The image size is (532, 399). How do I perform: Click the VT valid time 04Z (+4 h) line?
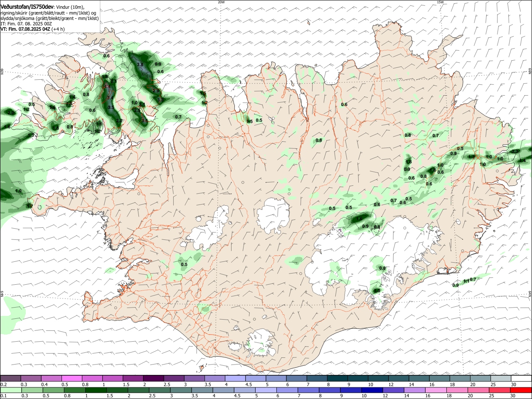pyautogui.click(x=32, y=29)
